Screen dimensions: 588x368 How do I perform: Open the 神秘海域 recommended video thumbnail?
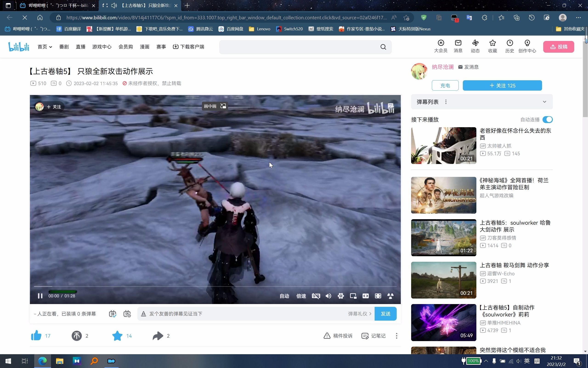(444, 195)
